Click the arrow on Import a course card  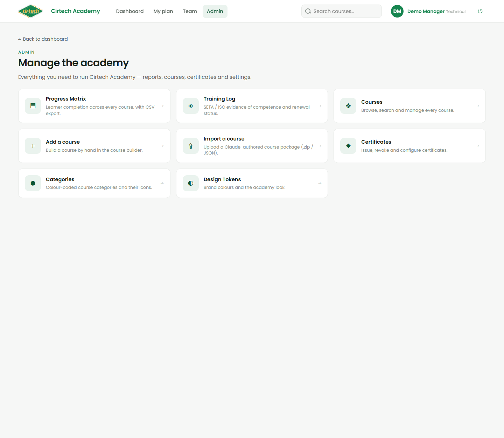(320, 146)
